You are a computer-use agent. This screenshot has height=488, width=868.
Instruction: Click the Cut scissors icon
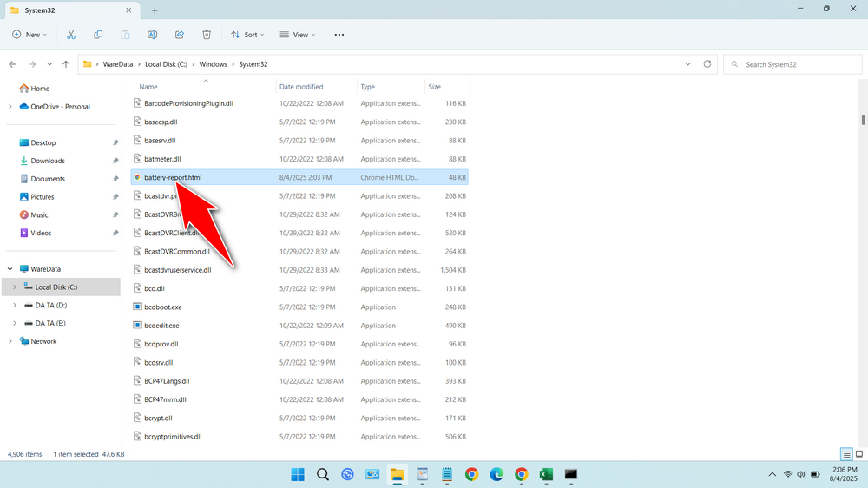click(71, 35)
